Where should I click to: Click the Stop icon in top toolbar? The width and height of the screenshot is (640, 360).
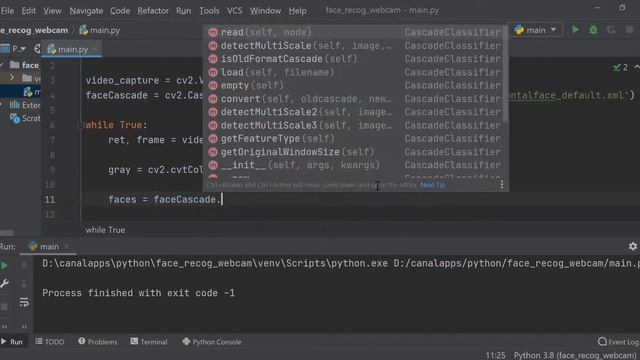click(x=629, y=30)
